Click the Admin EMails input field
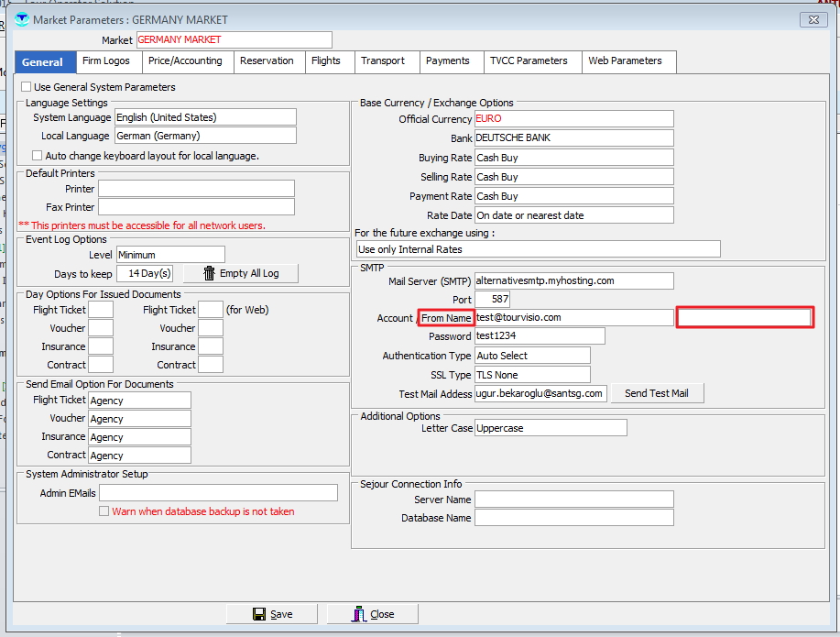840x637 pixels. click(218, 493)
